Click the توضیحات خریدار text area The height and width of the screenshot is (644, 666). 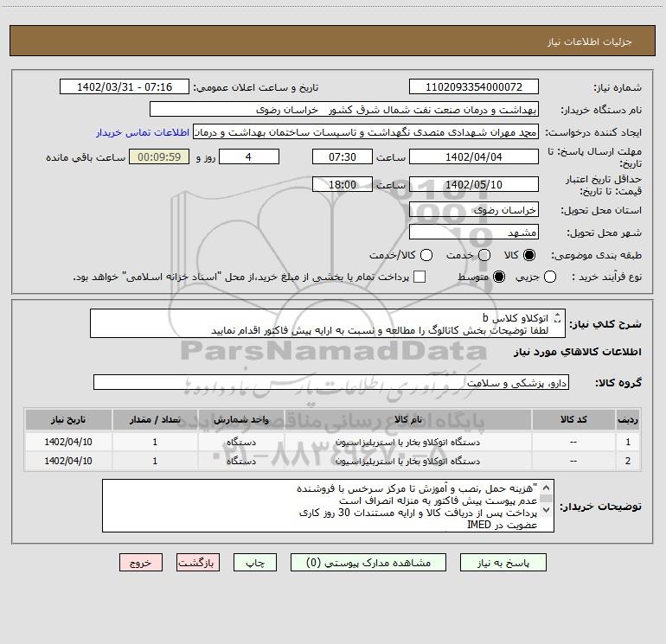tap(328, 506)
